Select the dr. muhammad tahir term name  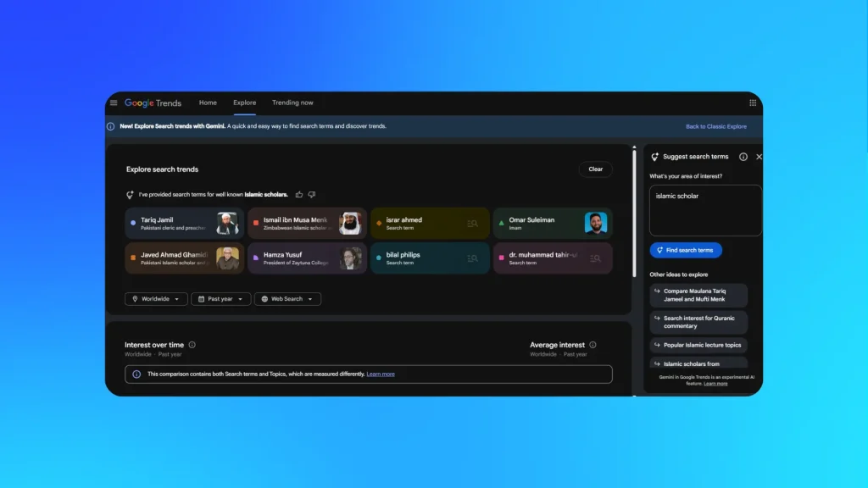543,255
